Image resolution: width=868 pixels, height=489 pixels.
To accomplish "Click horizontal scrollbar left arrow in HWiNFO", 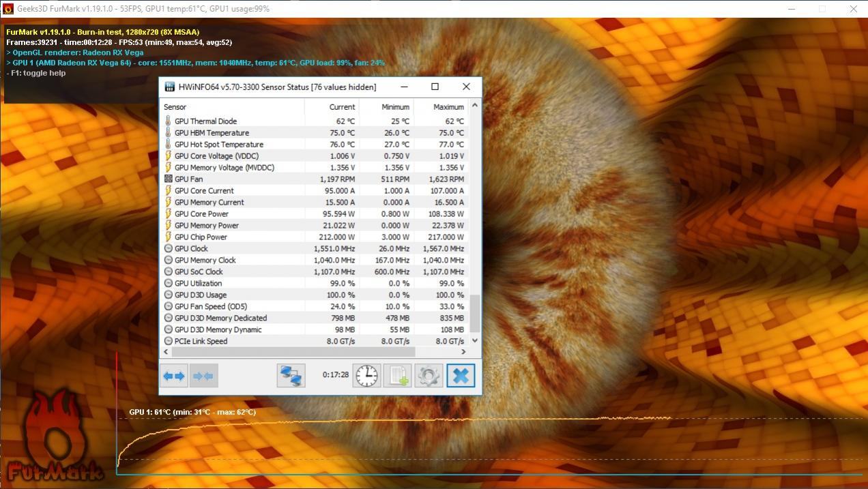I will [166, 352].
